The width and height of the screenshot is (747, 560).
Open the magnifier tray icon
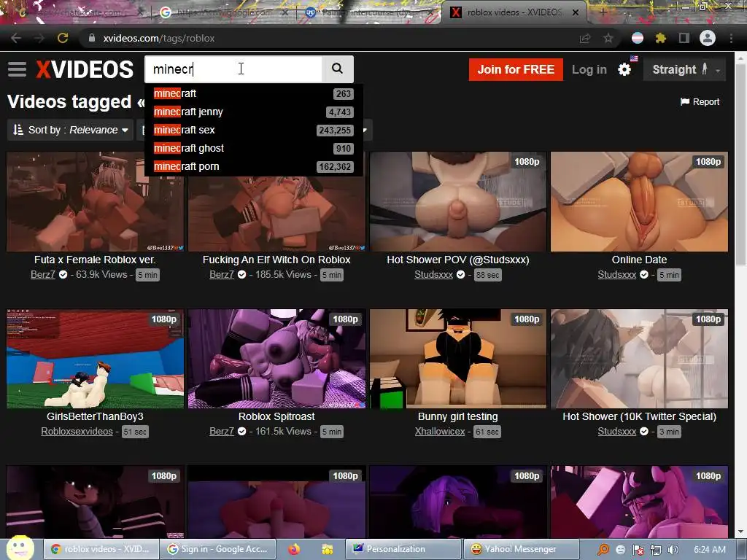pos(603,550)
